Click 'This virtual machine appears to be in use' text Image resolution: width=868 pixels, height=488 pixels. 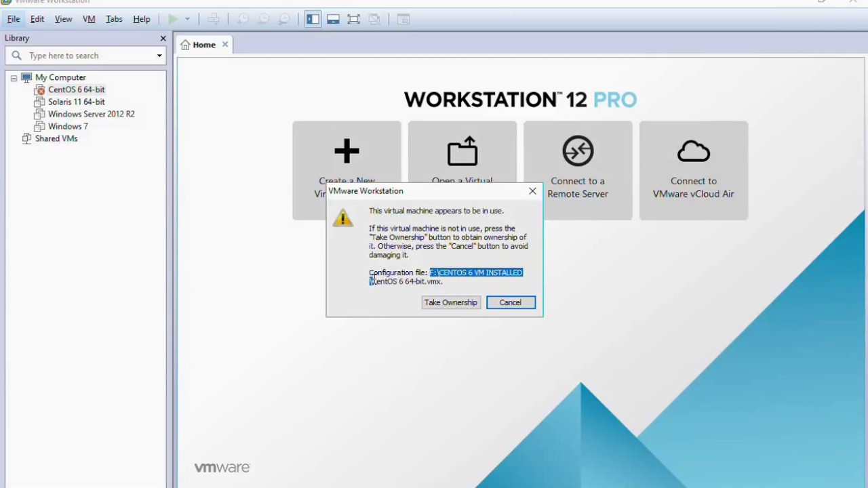pyautogui.click(x=436, y=211)
